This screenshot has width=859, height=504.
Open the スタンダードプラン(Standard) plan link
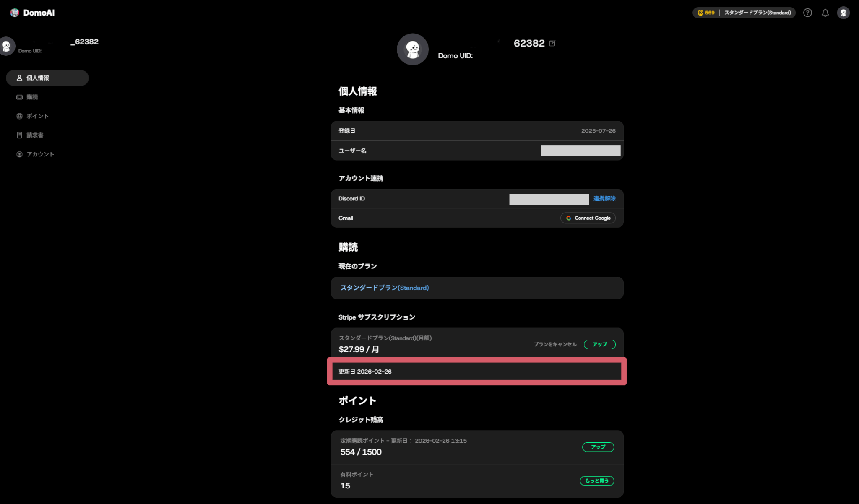click(385, 288)
